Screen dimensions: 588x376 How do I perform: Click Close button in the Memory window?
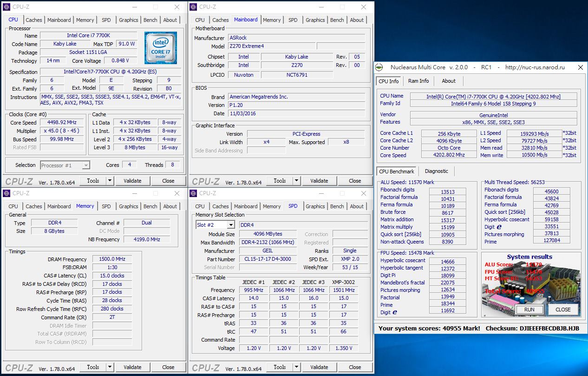pyautogui.click(x=168, y=367)
